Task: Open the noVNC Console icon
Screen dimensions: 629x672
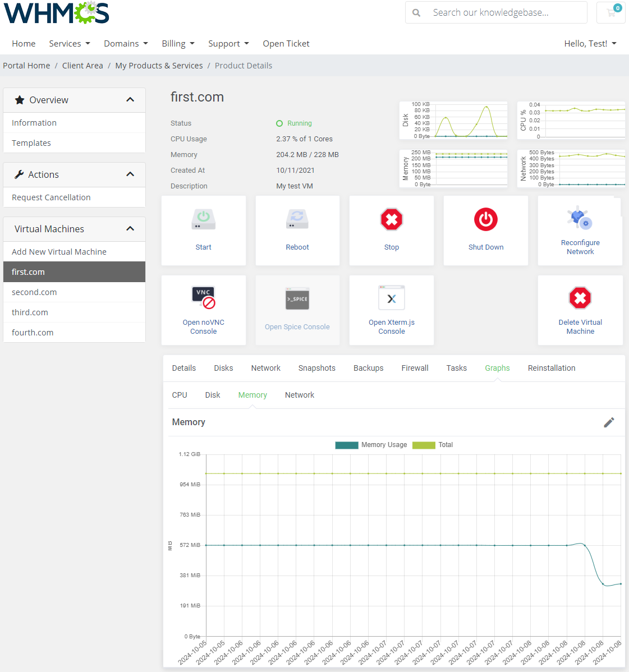Action: pyautogui.click(x=203, y=297)
